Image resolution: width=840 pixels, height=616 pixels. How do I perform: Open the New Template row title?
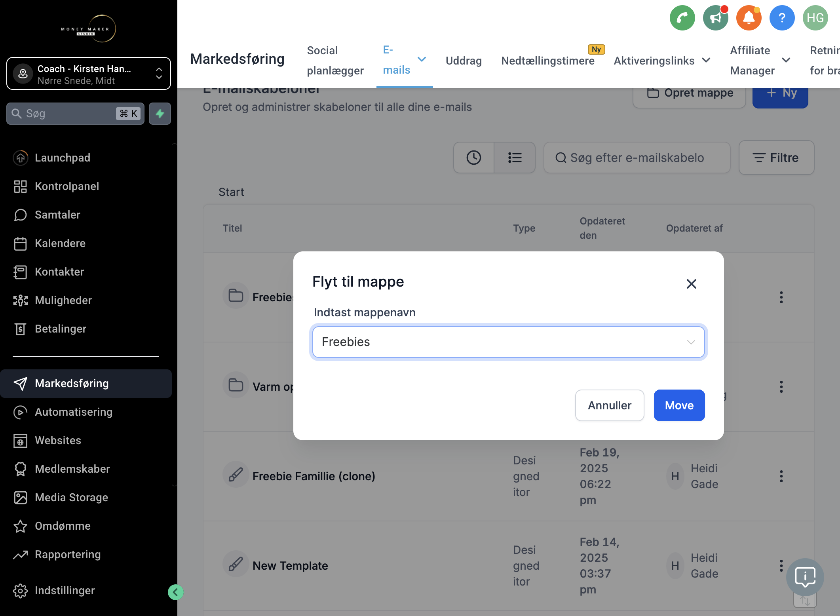tap(290, 566)
